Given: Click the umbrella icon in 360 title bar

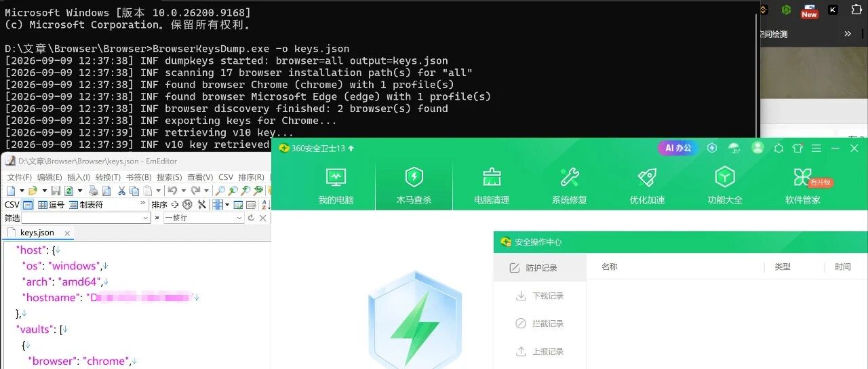Looking at the screenshot, I should [734, 148].
